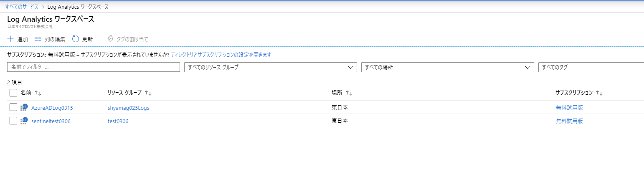
Task: Click the 名前でフィルター input field
Action: pyautogui.click(x=94, y=67)
